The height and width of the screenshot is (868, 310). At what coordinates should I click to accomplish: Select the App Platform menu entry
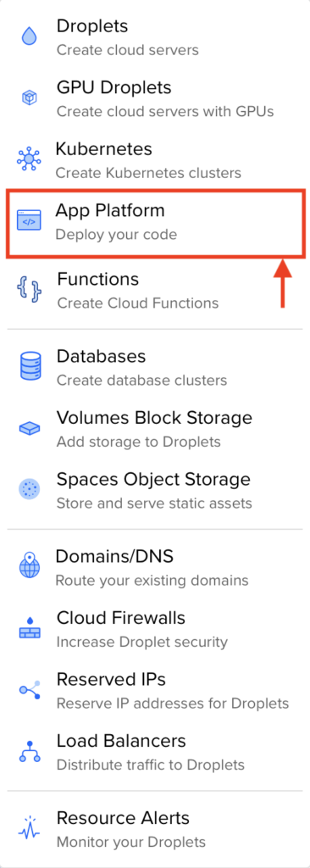[x=155, y=223]
